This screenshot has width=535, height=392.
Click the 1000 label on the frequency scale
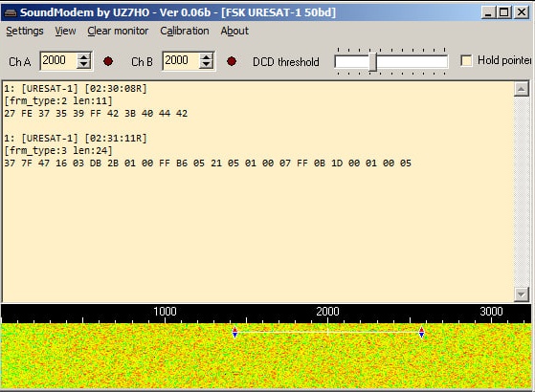(x=165, y=312)
